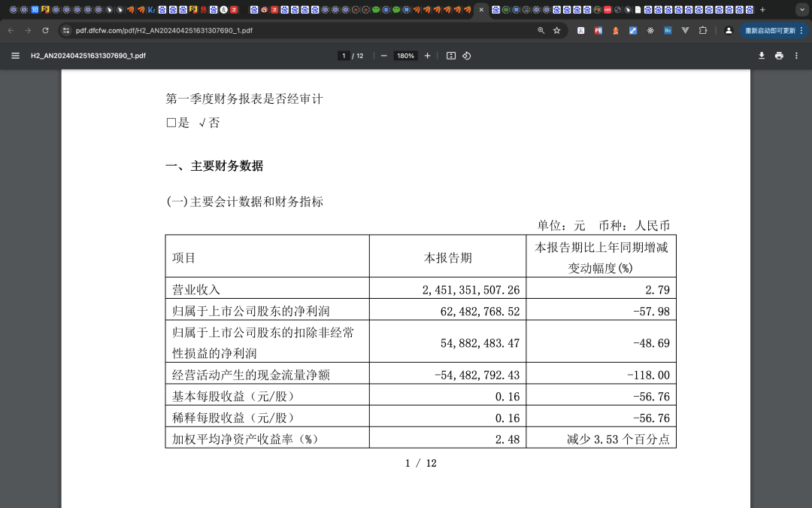Zoom in with the plus button
This screenshot has height=508, width=812.
(x=427, y=56)
